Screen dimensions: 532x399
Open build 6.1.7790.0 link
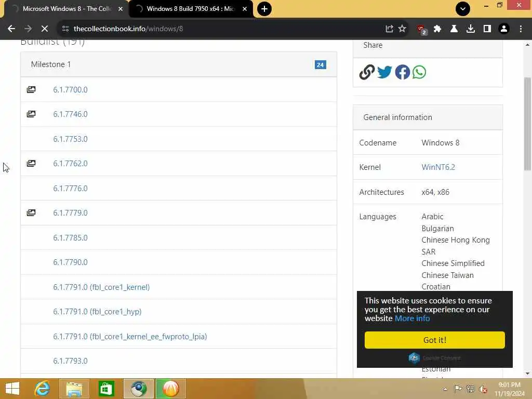[70, 262]
